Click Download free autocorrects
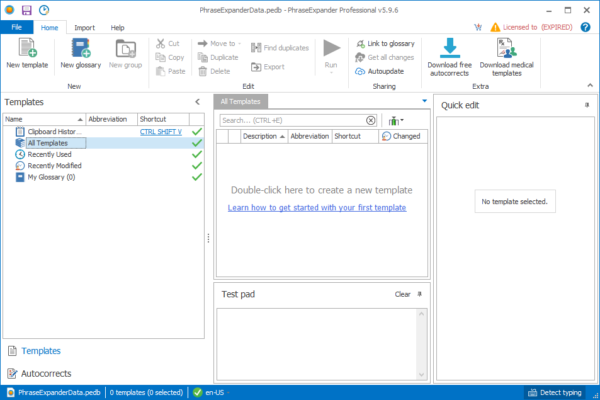This screenshot has height=400, width=600. tap(450, 57)
